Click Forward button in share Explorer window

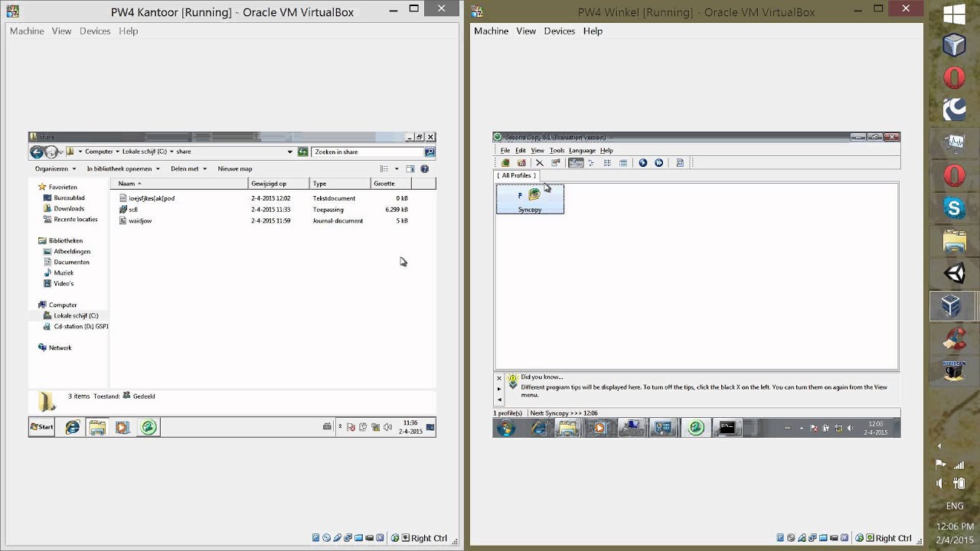pyautogui.click(x=51, y=152)
